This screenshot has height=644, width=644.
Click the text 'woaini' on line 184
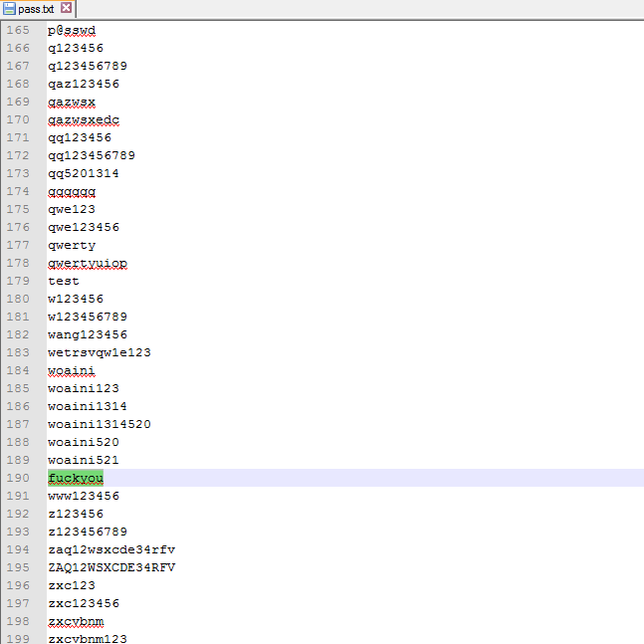tap(72, 371)
